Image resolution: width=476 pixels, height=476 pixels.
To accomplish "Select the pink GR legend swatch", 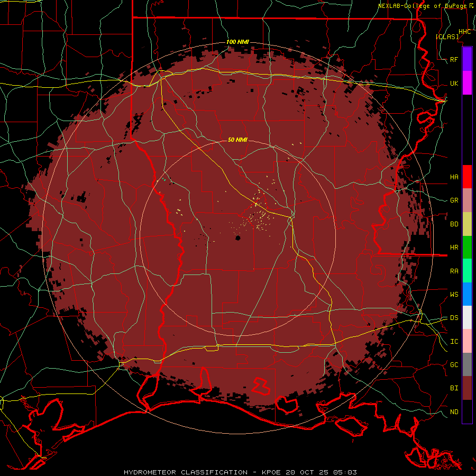I will 467,200.
